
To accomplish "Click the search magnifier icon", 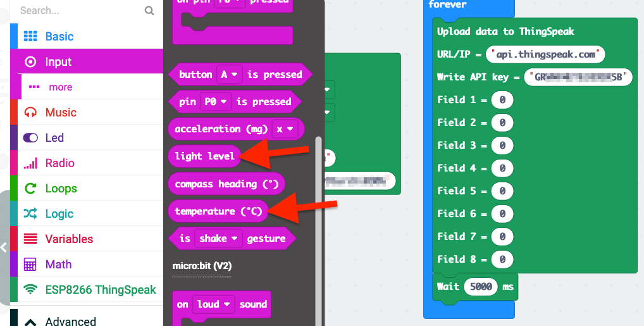I will pyautogui.click(x=149, y=11).
